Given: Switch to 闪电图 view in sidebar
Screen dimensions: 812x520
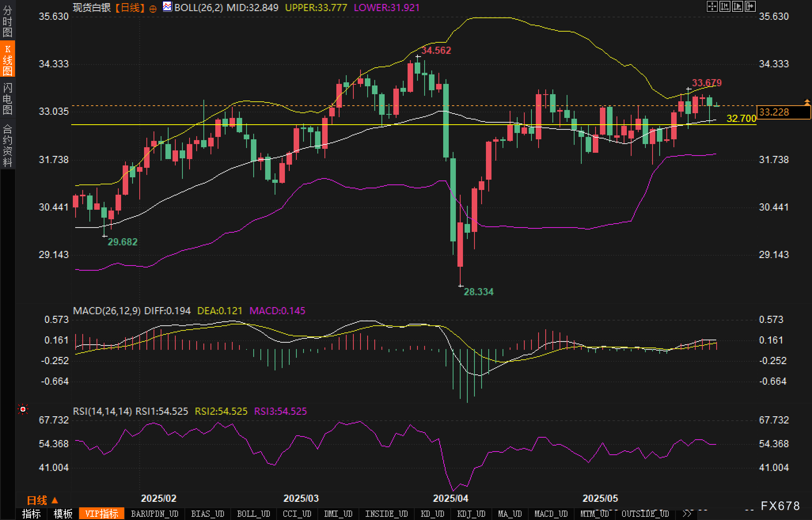Looking at the screenshot, I should coord(8,99).
